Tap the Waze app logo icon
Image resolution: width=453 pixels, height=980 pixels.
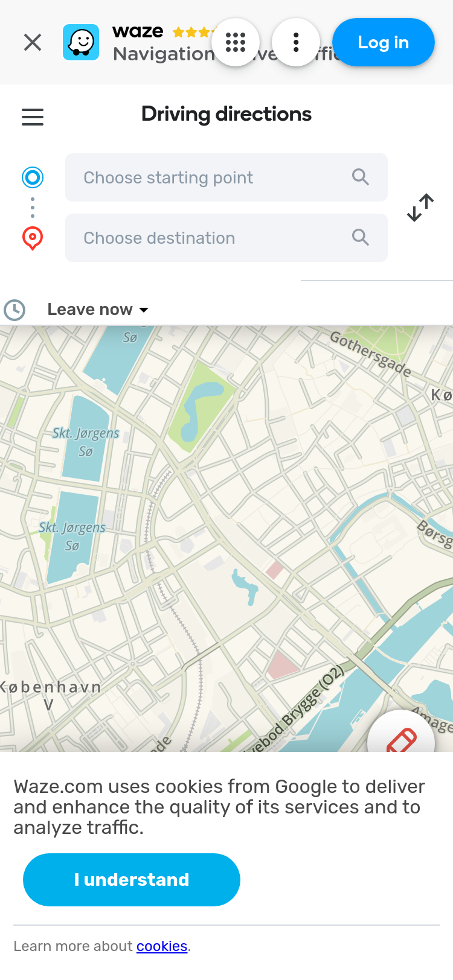click(x=81, y=42)
